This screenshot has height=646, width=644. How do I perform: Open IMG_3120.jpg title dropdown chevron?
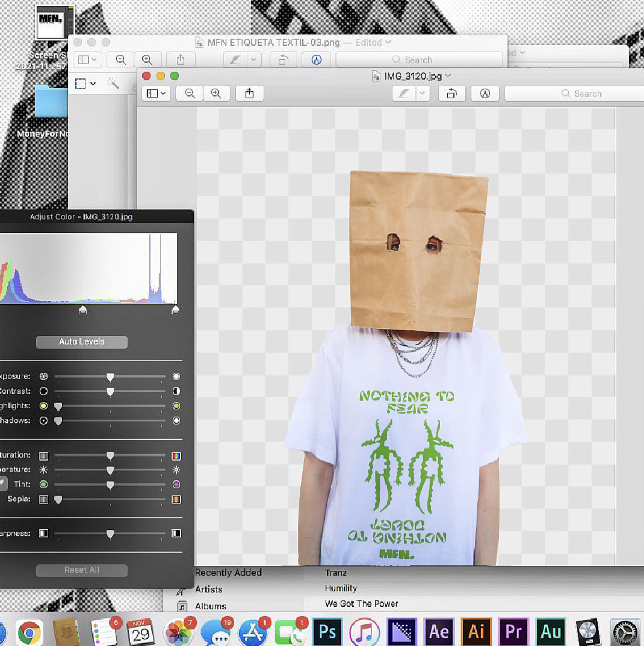[x=448, y=76]
